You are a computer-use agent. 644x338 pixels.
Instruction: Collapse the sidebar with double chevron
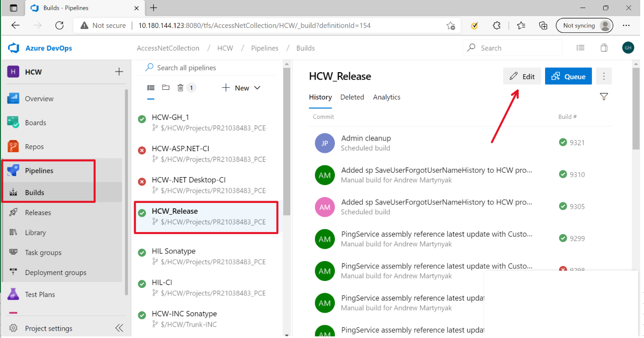tap(119, 328)
